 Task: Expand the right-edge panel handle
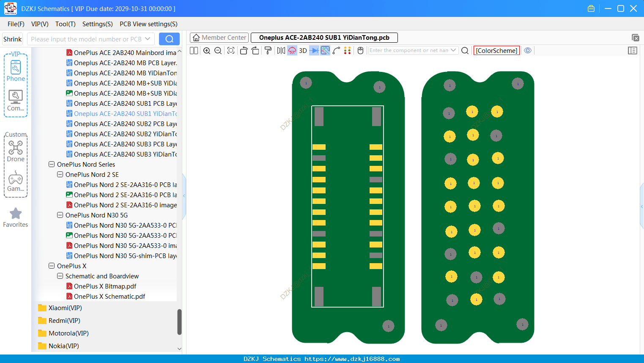pyautogui.click(x=642, y=206)
